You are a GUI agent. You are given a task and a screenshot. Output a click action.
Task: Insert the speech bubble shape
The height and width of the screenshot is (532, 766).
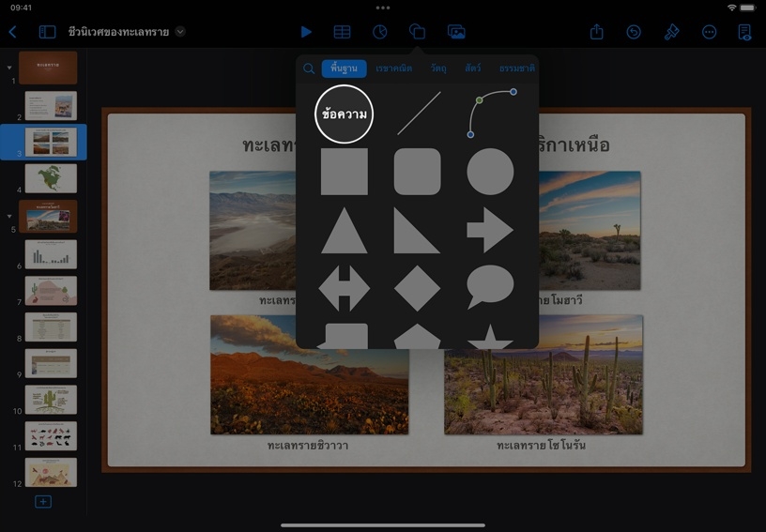click(x=490, y=287)
